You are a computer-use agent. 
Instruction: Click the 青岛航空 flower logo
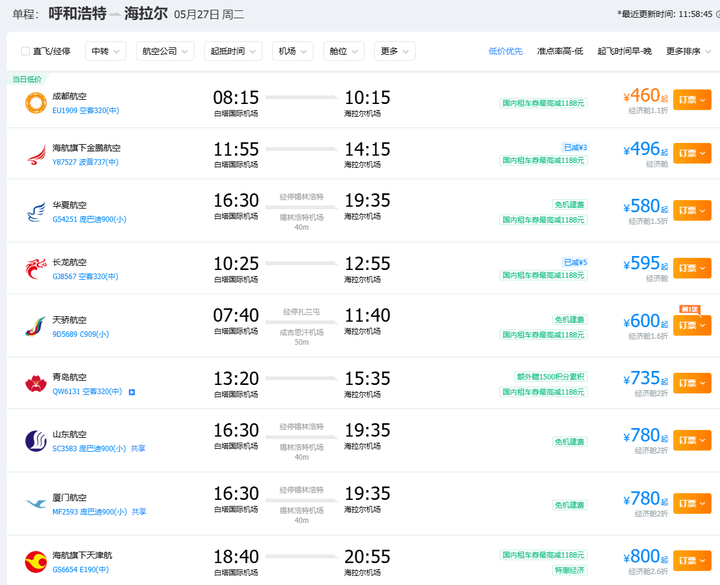click(x=36, y=384)
